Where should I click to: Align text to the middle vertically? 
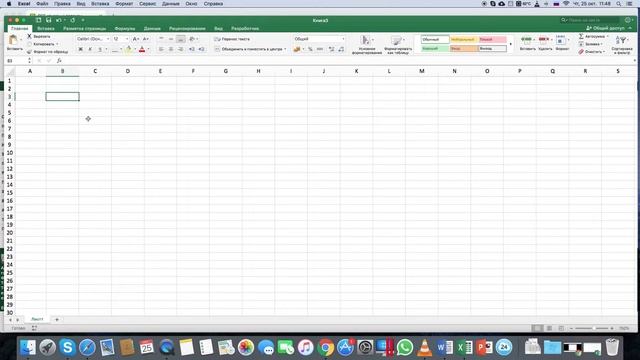171,39
